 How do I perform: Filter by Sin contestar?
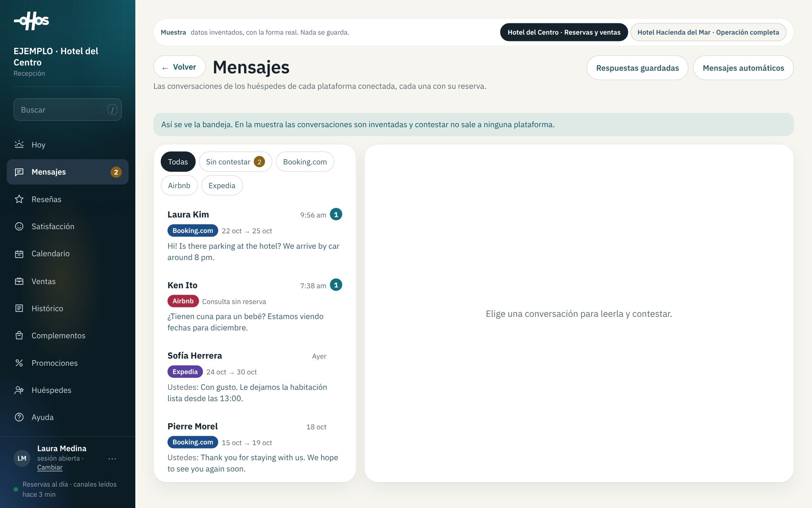click(235, 162)
